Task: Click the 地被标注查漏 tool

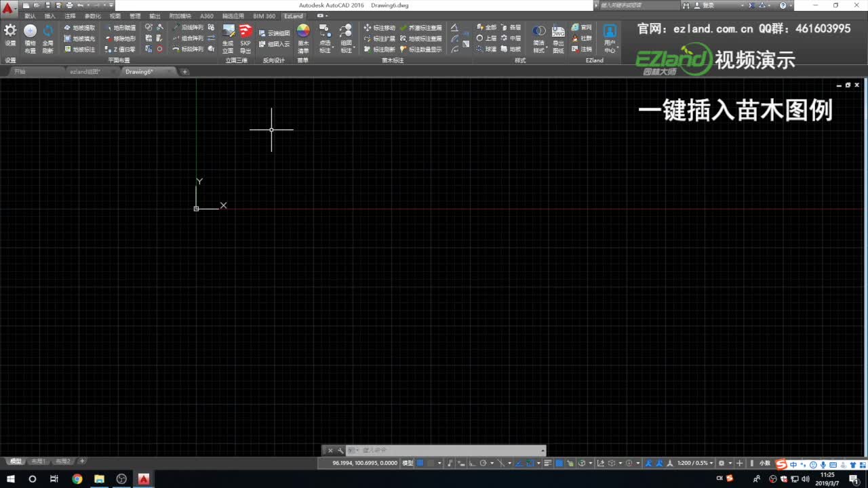Action: [421, 39]
